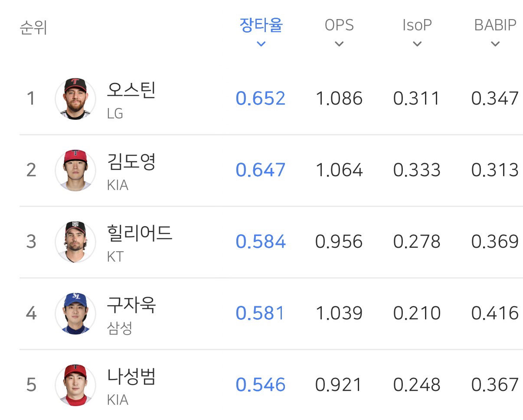Open the 김도영 name link
523x420 pixels.
(131, 162)
